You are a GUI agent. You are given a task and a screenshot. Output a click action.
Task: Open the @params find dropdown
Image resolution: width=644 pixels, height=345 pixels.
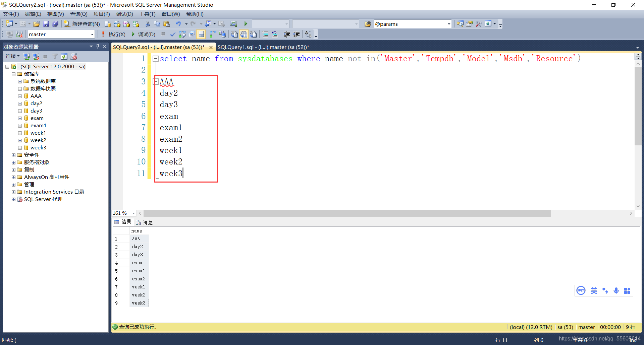coord(449,24)
